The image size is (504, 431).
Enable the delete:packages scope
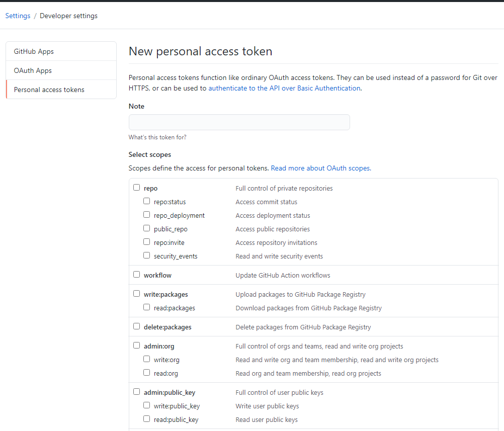(x=136, y=326)
